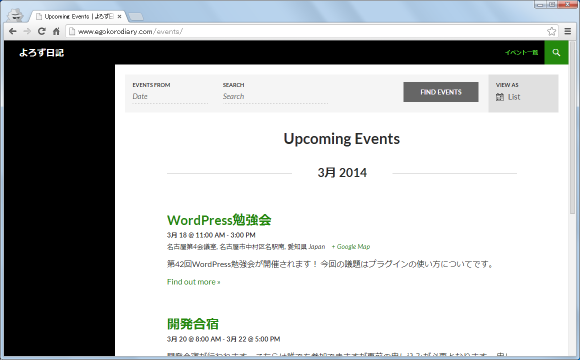Image resolution: width=580 pixels, height=360 pixels.
Task: Bookmark this page with the star icon
Action: pos(552,31)
